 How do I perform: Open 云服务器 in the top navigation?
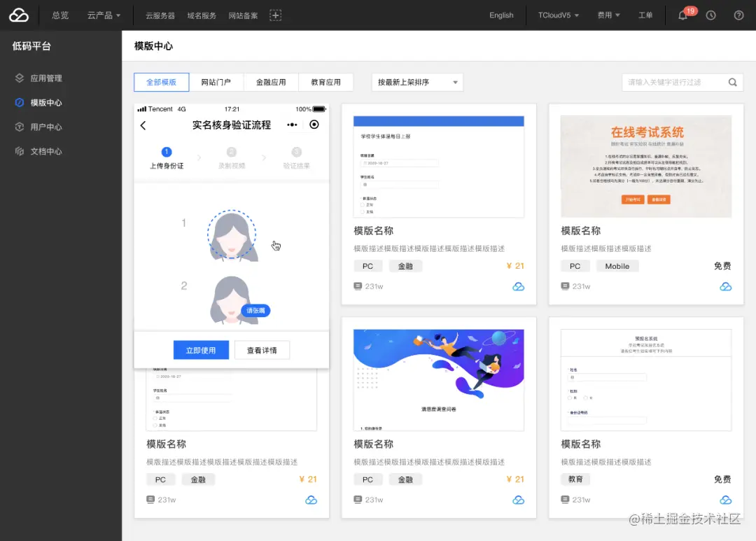pos(160,15)
